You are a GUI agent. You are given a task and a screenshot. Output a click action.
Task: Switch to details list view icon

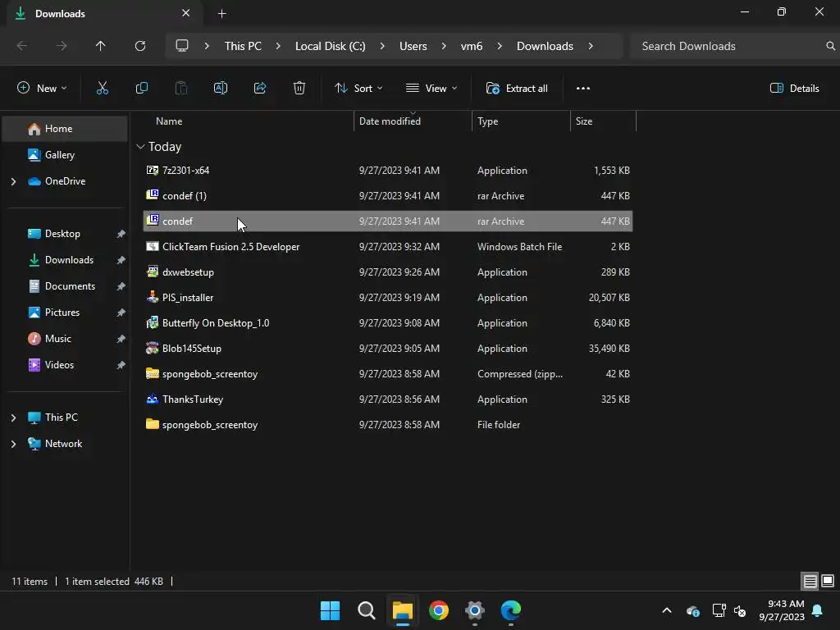[x=810, y=581]
